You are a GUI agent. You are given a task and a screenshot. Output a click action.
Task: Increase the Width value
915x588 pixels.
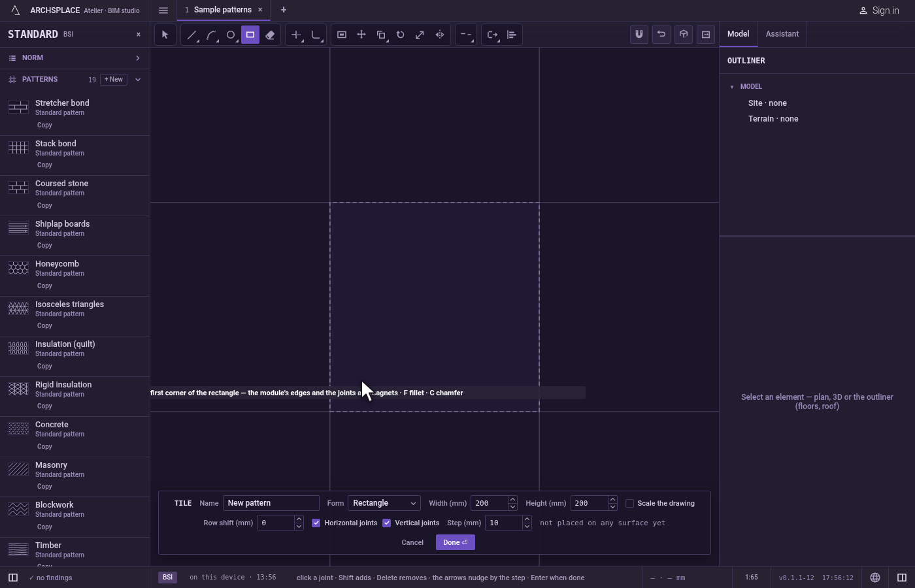tap(512, 500)
